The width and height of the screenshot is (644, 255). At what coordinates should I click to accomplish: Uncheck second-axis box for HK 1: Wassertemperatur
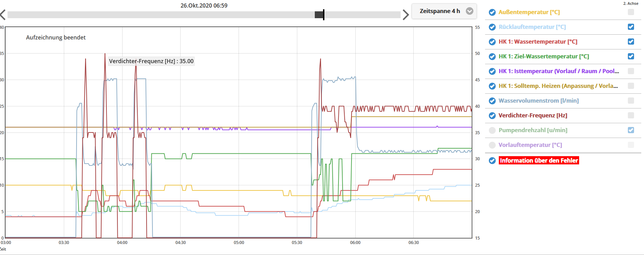coord(631,42)
